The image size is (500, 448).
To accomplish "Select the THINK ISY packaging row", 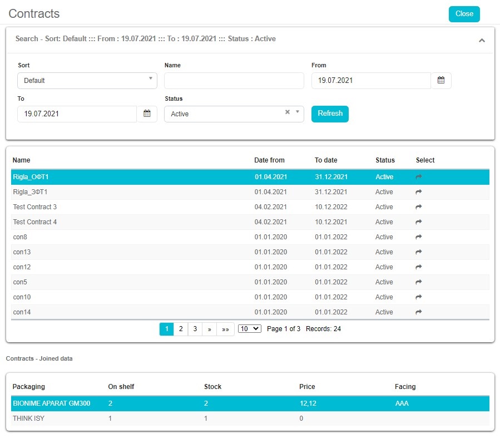I will click(x=250, y=419).
